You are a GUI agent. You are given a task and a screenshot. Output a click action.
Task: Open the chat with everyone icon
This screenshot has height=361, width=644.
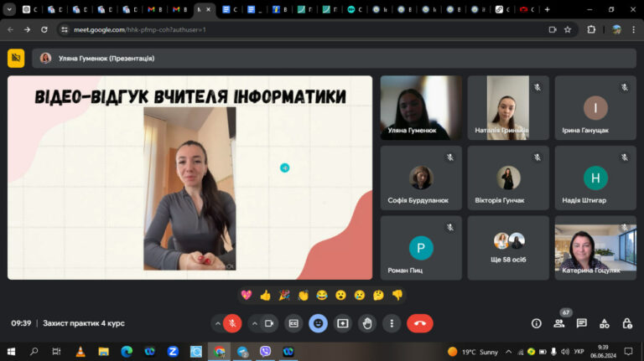coord(582,323)
